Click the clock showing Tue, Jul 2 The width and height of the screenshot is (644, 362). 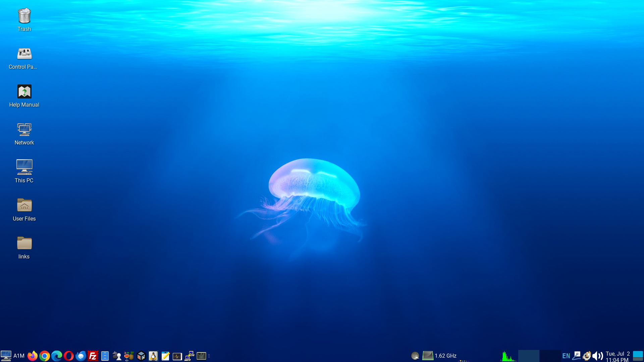pyautogui.click(x=618, y=356)
